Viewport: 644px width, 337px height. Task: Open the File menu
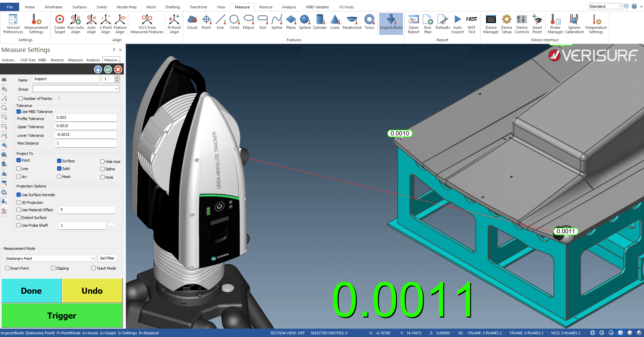click(10, 7)
